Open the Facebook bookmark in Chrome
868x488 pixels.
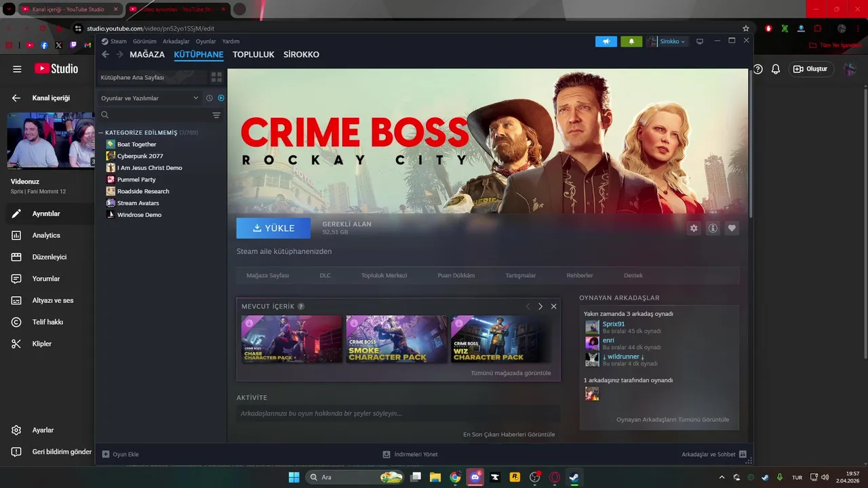click(x=44, y=45)
